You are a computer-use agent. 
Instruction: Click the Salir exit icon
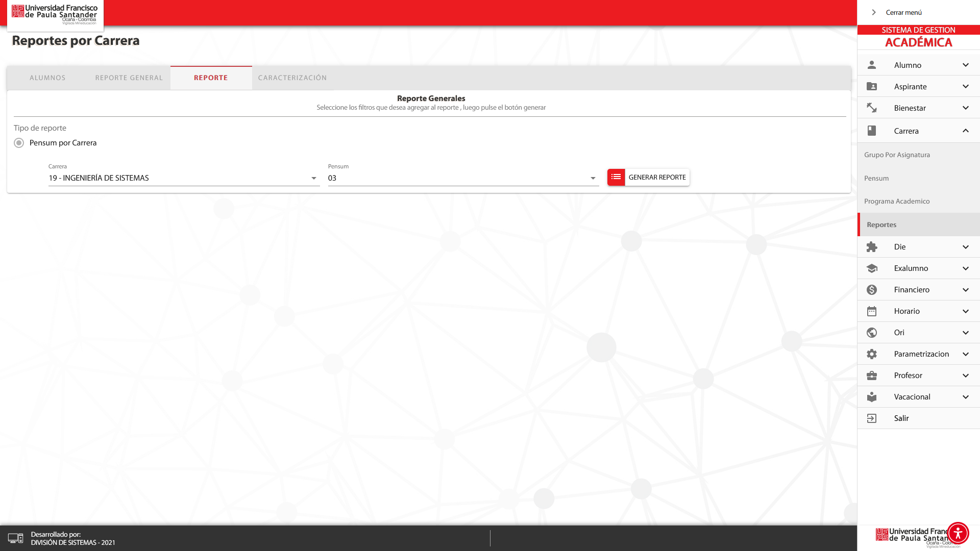[872, 418]
